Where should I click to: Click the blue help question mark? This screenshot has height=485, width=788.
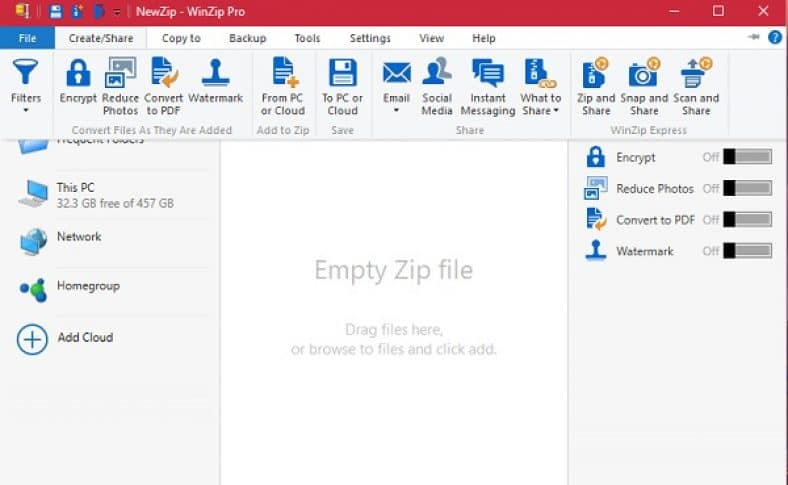(x=775, y=37)
